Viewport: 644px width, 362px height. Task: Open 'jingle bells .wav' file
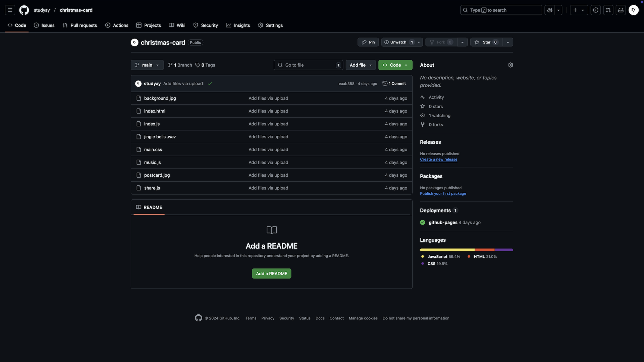160,137
